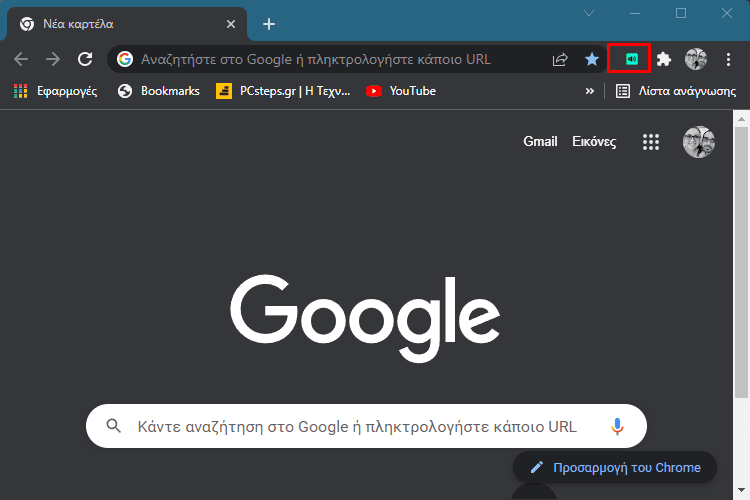Viewport: 750px width, 500px height.
Task: Expand hidden bookmarks with the double chevron
Action: 590,91
